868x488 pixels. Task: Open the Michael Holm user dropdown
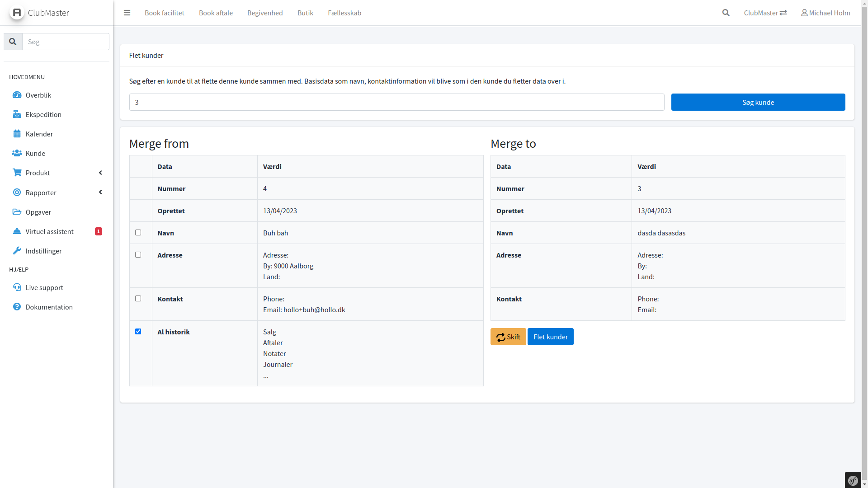(826, 13)
